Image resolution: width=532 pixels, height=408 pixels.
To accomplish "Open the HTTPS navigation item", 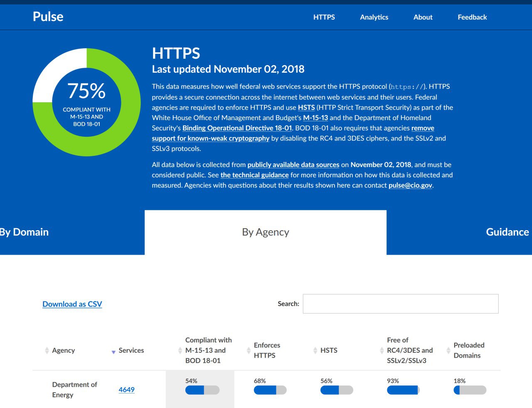I will click(x=324, y=17).
